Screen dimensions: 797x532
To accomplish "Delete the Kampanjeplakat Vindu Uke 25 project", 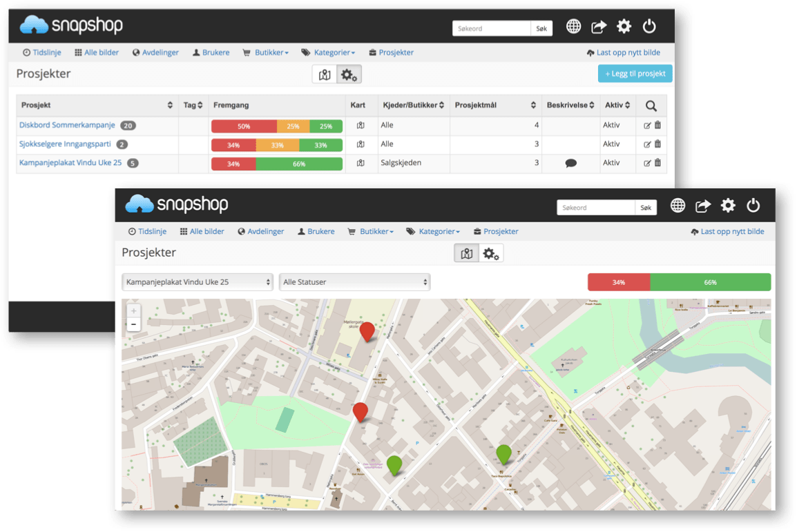I will 657,162.
